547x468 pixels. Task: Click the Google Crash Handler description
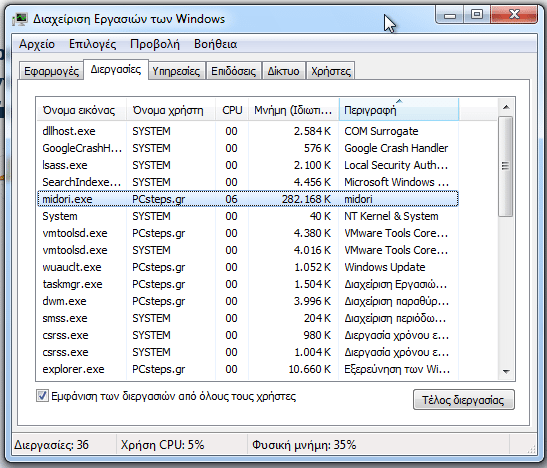click(x=396, y=148)
